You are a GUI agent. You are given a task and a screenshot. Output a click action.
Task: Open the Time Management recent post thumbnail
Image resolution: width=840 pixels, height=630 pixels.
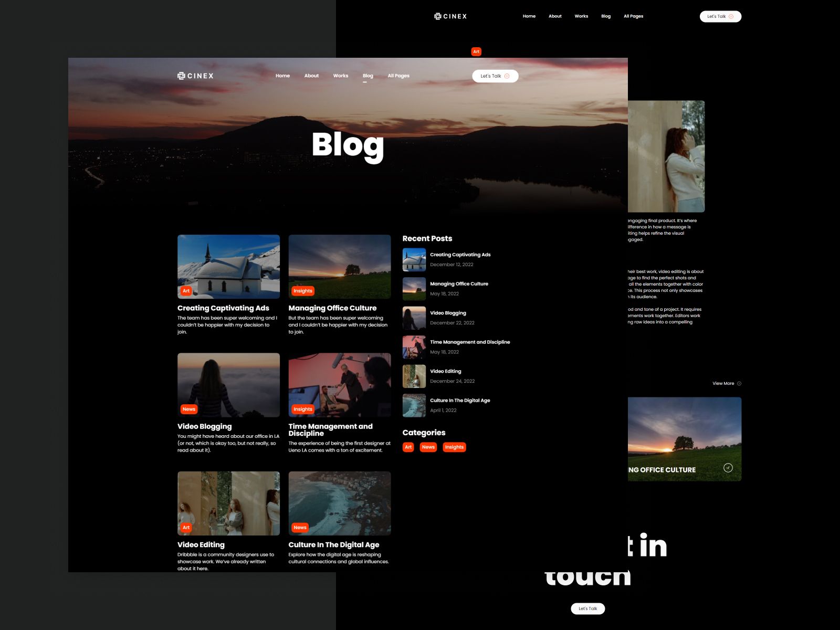414,347
